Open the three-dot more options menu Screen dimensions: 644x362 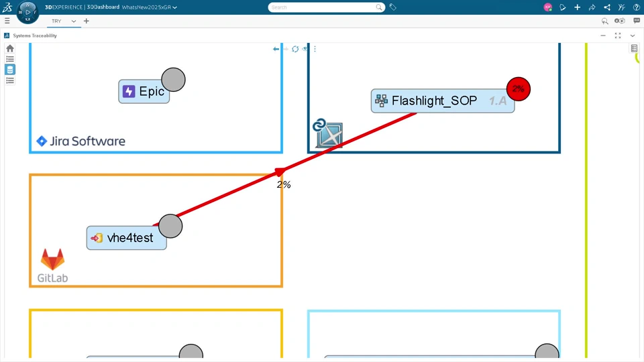tap(315, 49)
